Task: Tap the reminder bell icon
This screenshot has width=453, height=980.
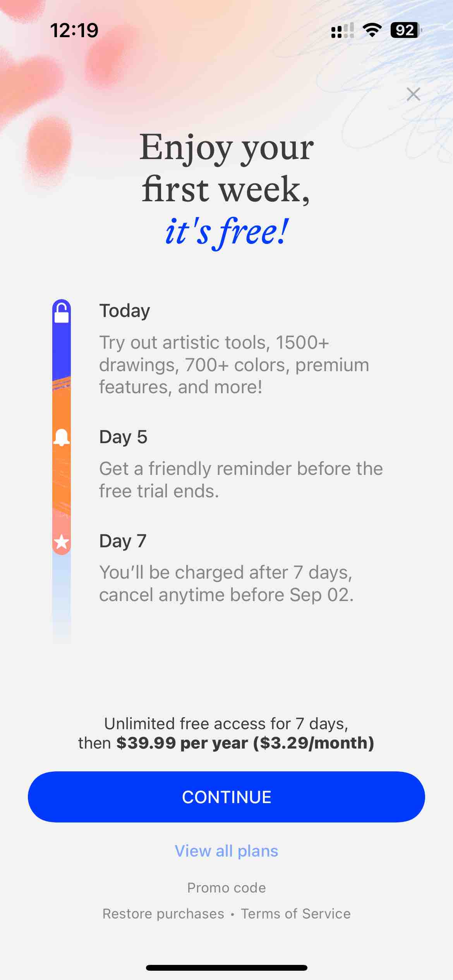Action: [x=62, y=437]
